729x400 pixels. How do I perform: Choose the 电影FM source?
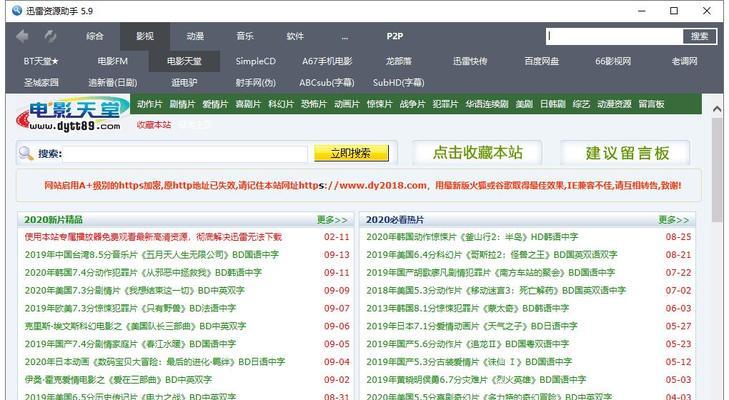(x=113, y=61)
